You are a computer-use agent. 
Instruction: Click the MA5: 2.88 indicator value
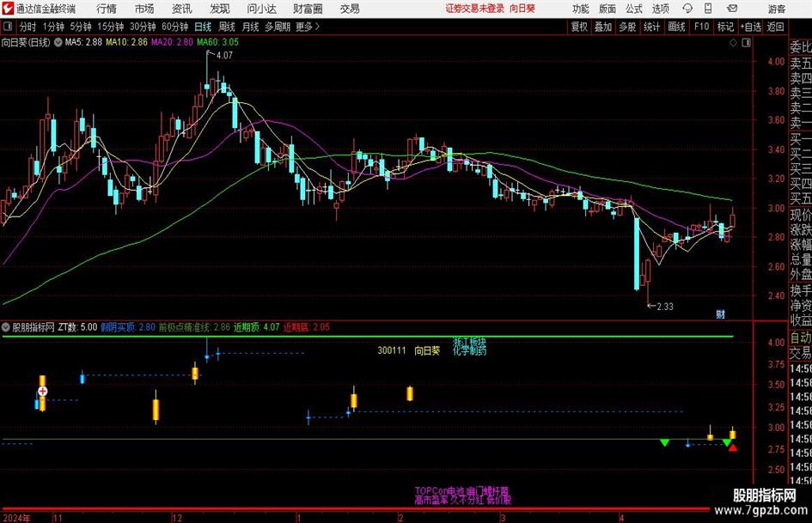(83, 42)
